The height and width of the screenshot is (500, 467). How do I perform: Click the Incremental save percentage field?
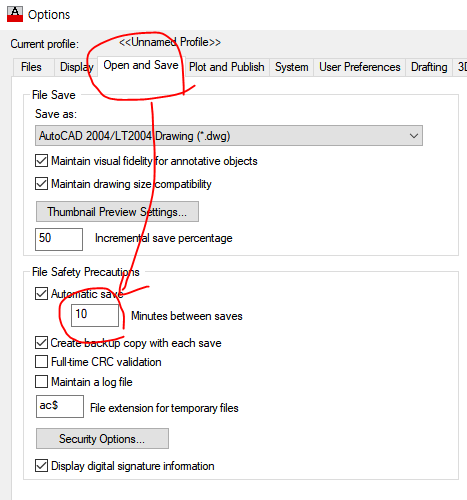pos(59,239)
